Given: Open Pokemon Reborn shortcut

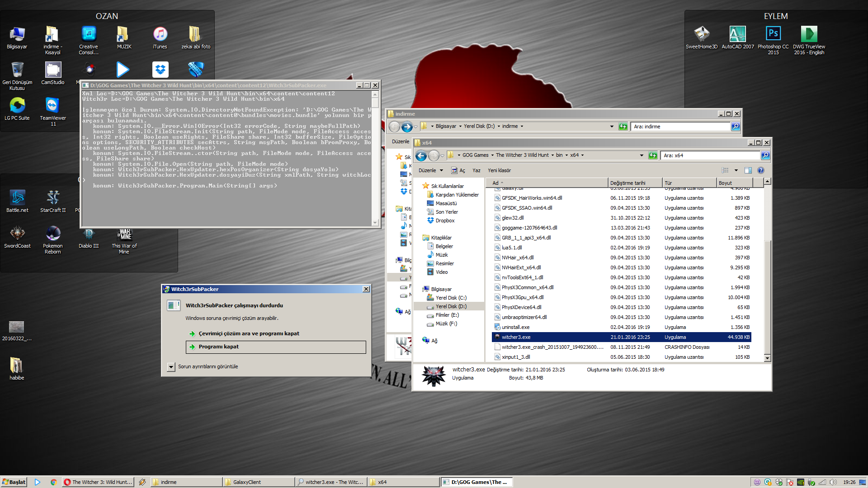Looking at the screenshot, I should [53, 240].
